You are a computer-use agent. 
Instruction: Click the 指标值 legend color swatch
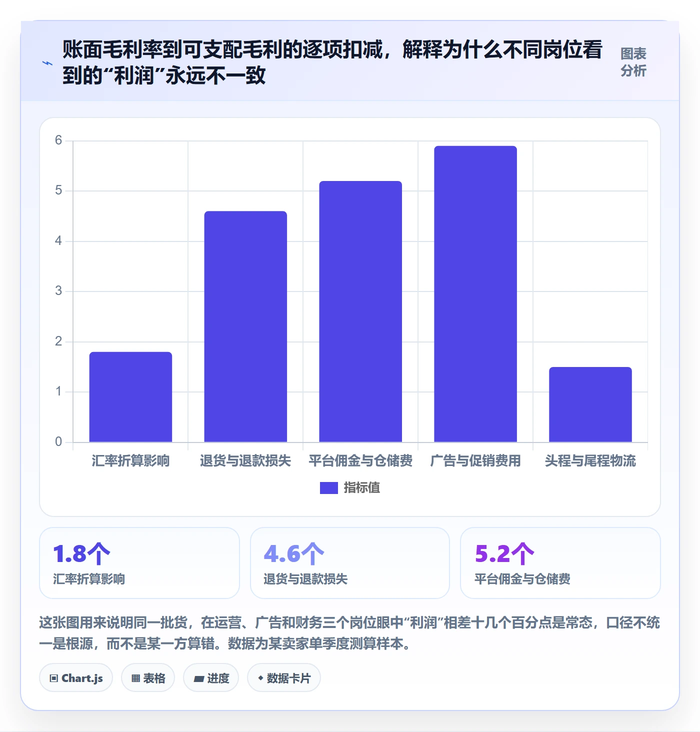329,488
